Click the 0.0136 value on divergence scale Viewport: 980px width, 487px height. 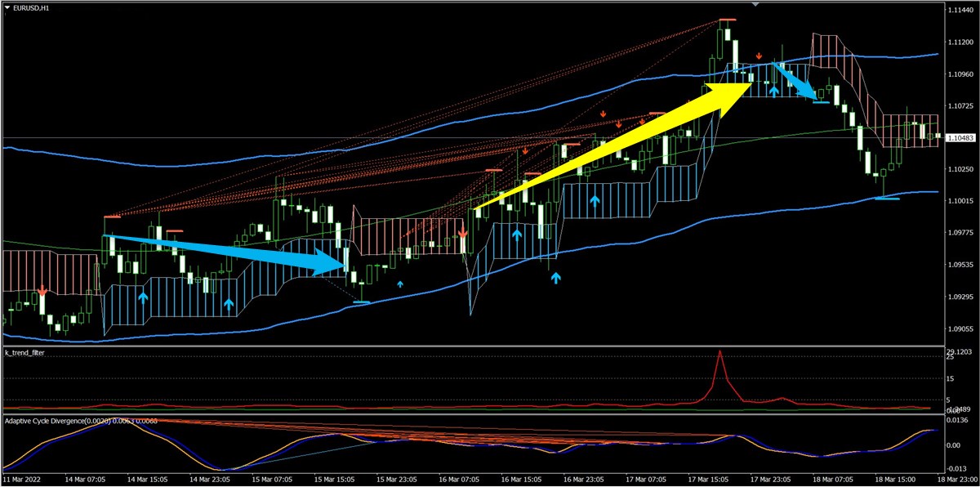pyautogui.click(x=957, y=420)
